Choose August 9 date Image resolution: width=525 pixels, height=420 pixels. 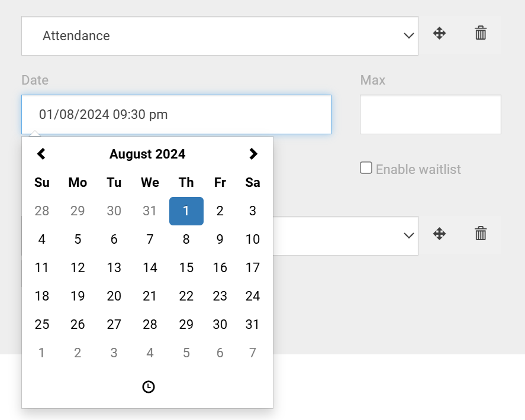coord(220,240)
